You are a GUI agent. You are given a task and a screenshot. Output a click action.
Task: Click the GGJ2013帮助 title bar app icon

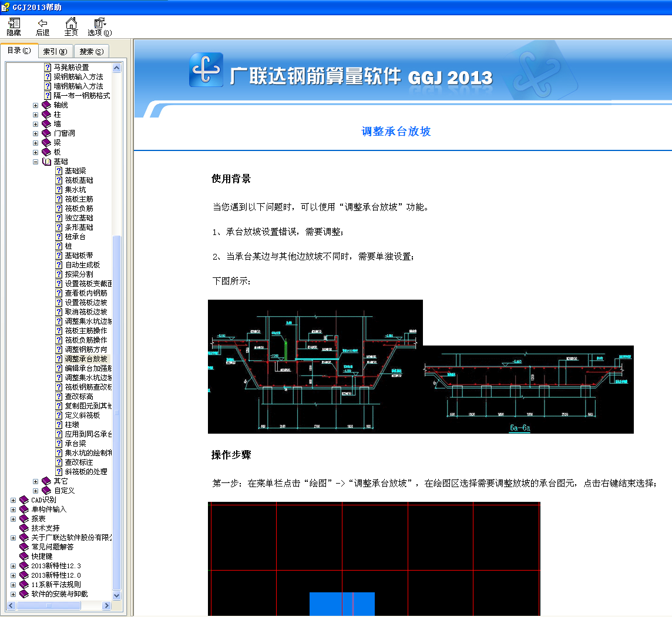point(5,7)
